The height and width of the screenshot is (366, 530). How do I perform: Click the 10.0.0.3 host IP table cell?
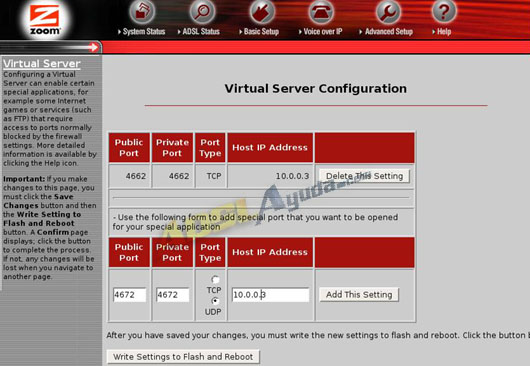(x=270, y=176)
